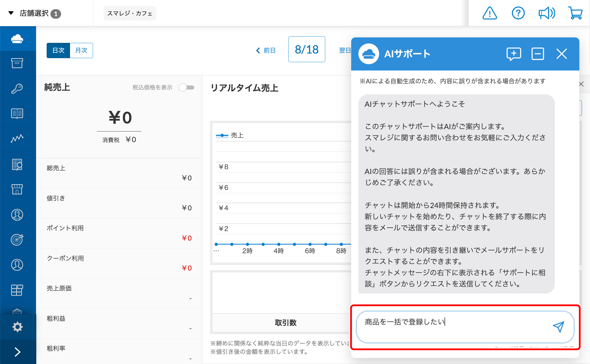Image resolution: width=590 pixels, height=364 pixels.
Task: Open the staff person sidebar icon
Action: 17,215
